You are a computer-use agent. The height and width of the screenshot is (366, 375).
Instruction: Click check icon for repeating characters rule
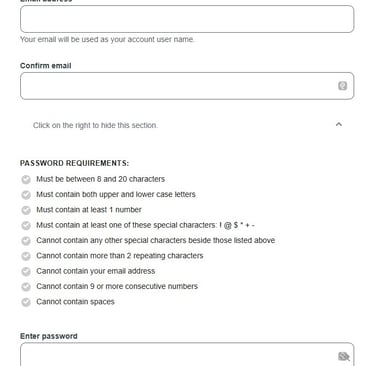coord(26,256)
